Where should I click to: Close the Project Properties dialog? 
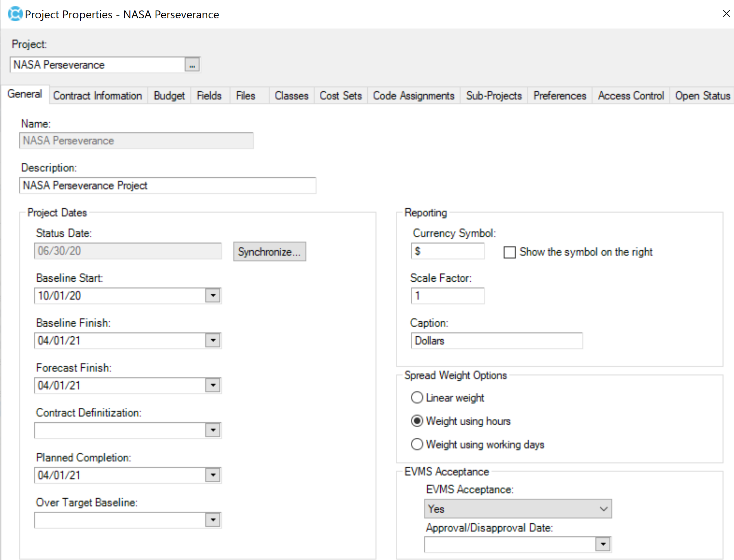point(726,14)
